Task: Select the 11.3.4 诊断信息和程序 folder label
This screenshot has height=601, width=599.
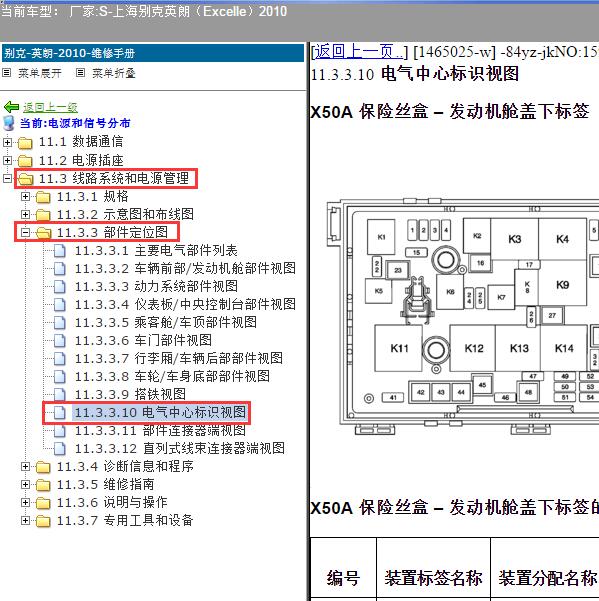Action: click(x=125, y=466)
